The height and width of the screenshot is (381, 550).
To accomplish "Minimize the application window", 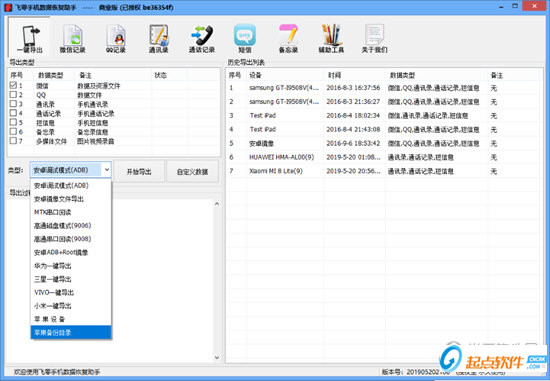I will (502, 6).
